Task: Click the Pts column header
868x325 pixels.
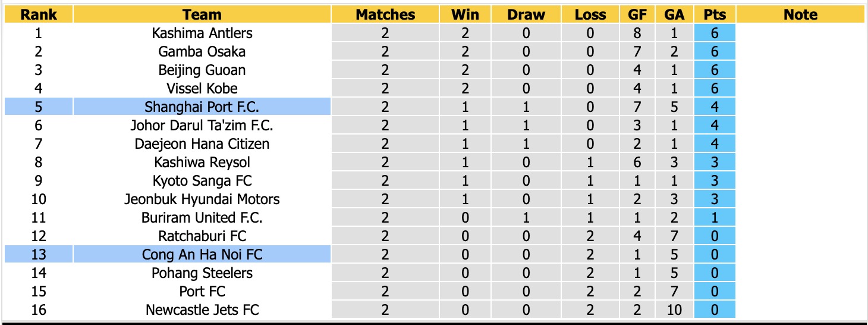Action: pos(715,15)
